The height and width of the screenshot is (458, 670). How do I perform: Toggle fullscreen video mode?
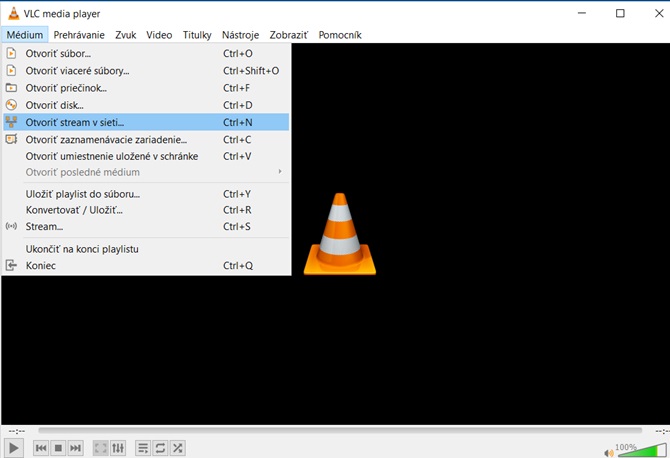pos(101,448)
